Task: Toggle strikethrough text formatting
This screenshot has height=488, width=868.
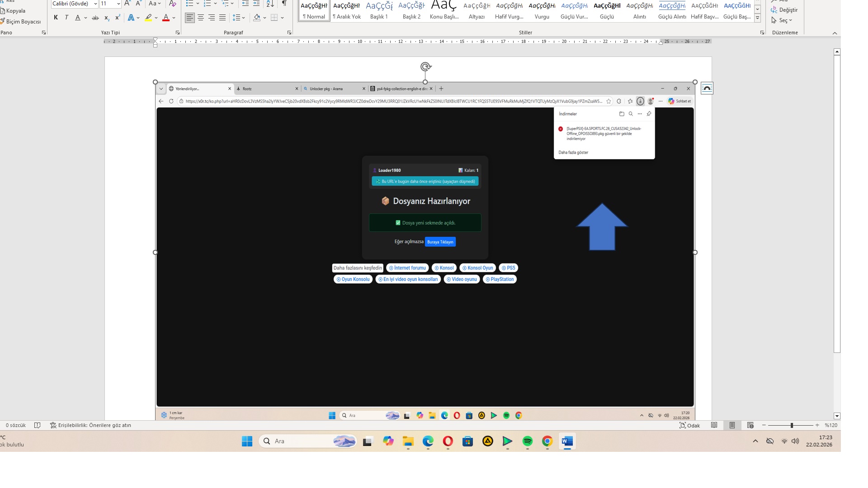Action: click(x=95, y=18)
